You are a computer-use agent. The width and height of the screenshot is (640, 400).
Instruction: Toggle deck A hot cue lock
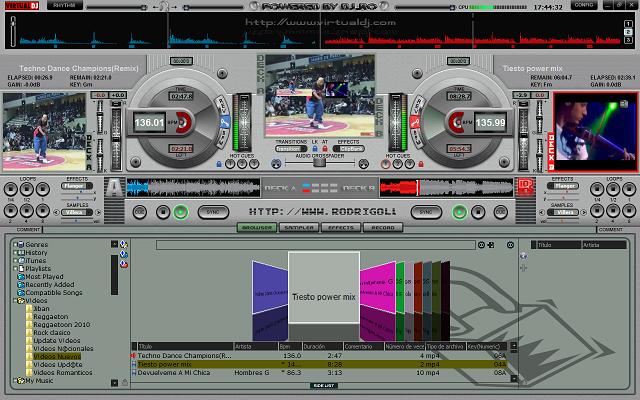click(x=219, y=164)
